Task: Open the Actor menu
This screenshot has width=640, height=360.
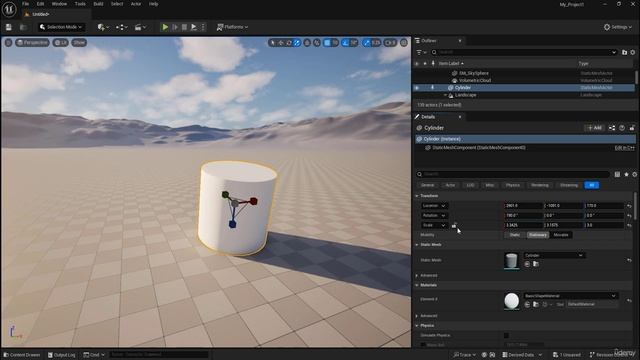Action: [136, 4]
